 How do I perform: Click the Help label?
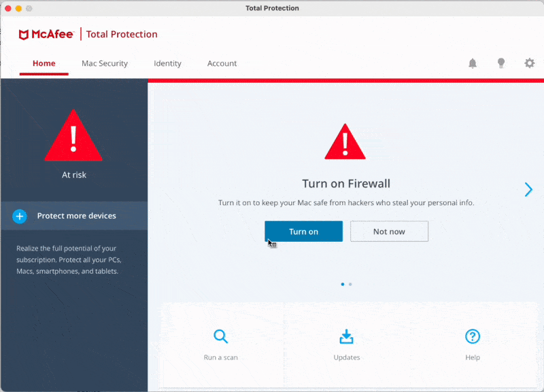[473, 357]
